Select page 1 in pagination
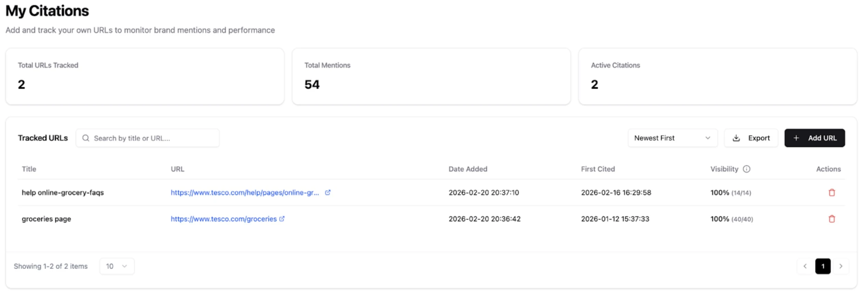The width and height of the screenshot is (868, 301). [x=822, y=266]
